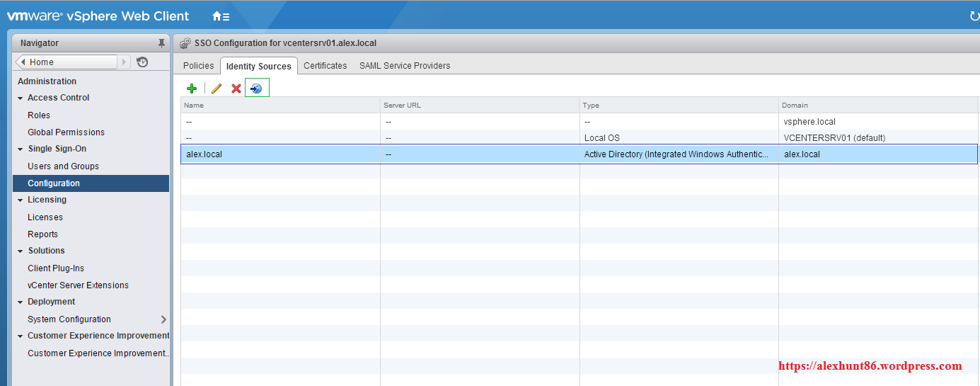The height and width of the screenshot is (386, 980).
Task: Collapse the Single Sign-On section
Action: [x=21, y=149]
